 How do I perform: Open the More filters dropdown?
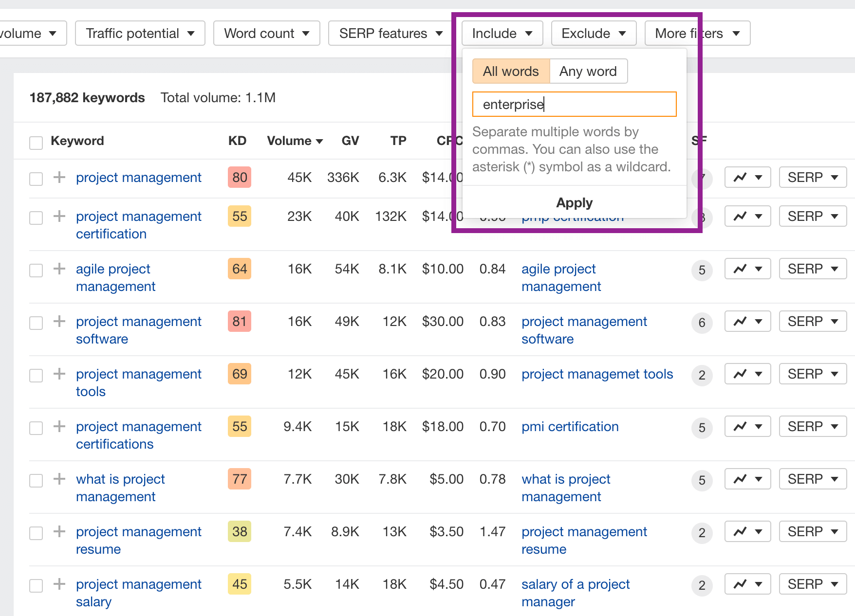tap(697, 33)
